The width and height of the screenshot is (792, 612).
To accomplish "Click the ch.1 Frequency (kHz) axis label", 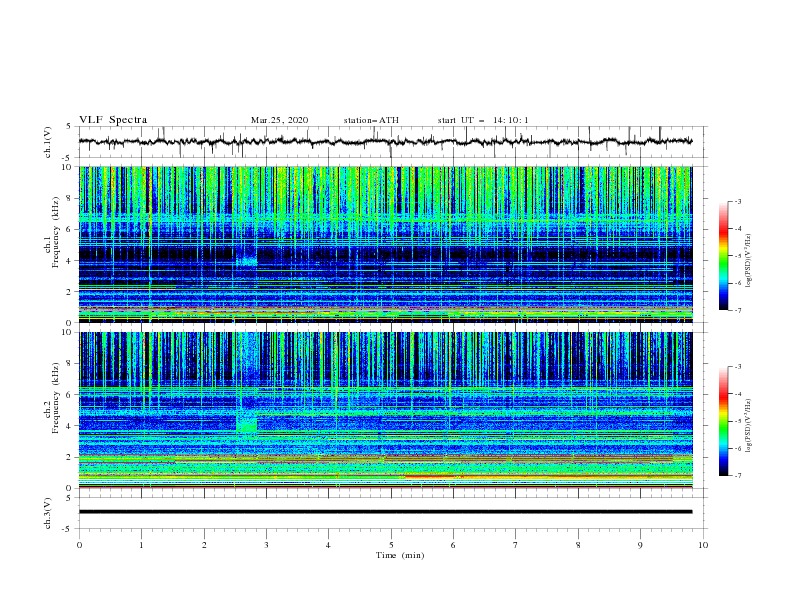I will click(52, 230).
